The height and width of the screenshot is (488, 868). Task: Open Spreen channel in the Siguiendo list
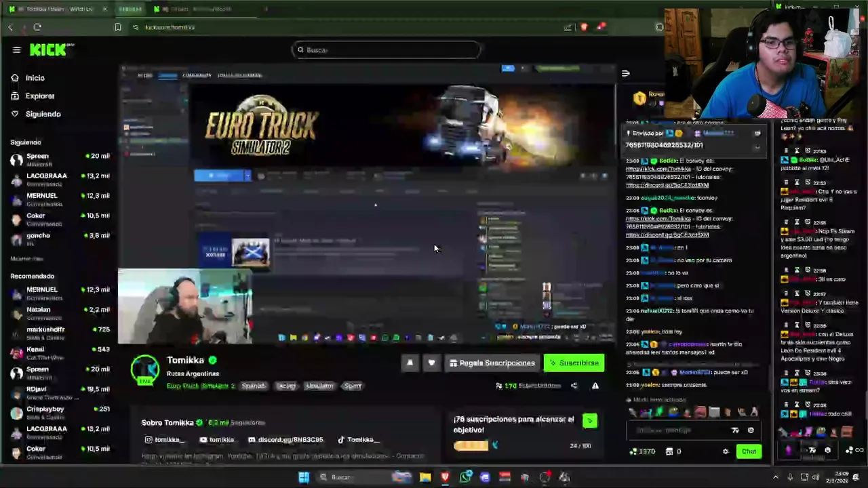(x=60, y=159)
